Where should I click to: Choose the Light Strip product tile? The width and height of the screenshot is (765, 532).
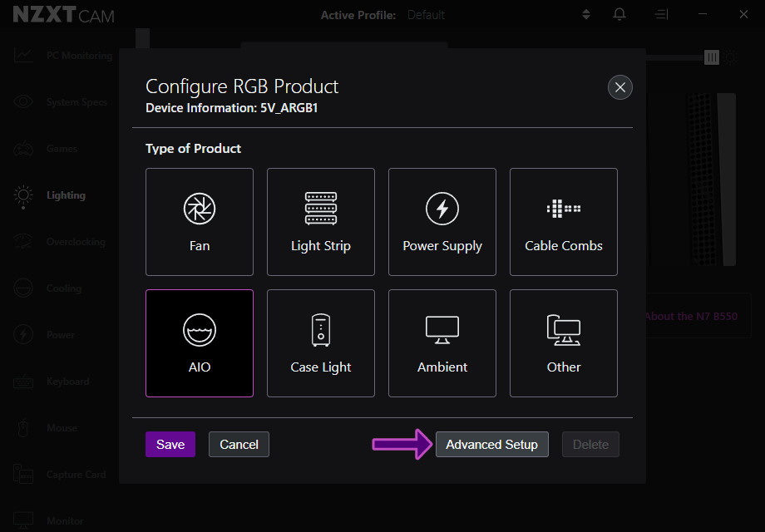pyautogui.click(x=321, y=222)
